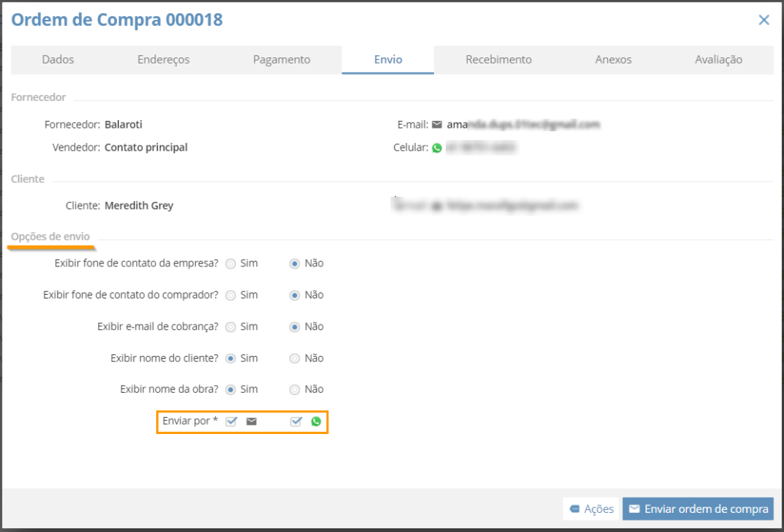This screenshot has width=784, height=532.
Task: Toggle the send by e-mail checkbox
Action: click(x=231, y=422)
